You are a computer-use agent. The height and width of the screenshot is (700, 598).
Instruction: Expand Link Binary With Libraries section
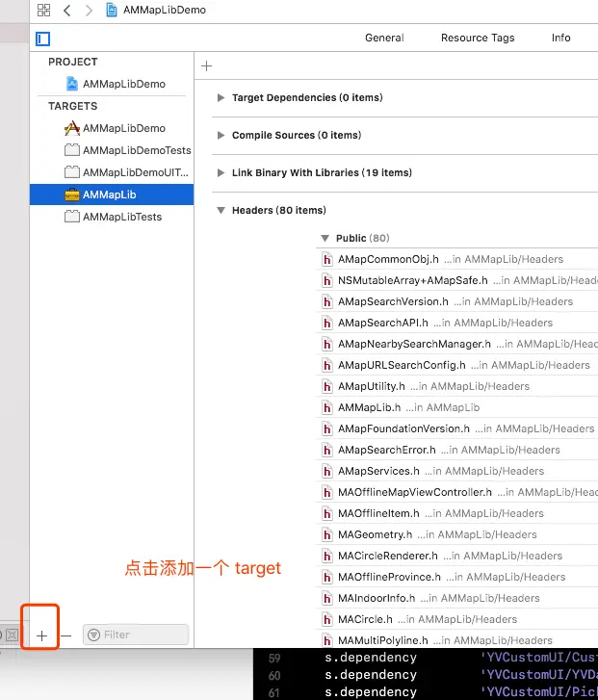pyautogui.click(x=221, y=172)
